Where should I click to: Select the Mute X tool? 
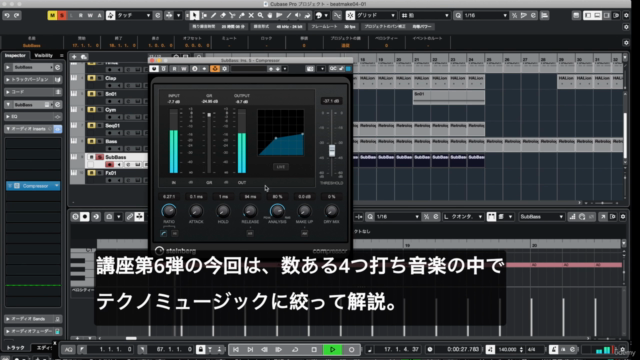coord(251,16)
